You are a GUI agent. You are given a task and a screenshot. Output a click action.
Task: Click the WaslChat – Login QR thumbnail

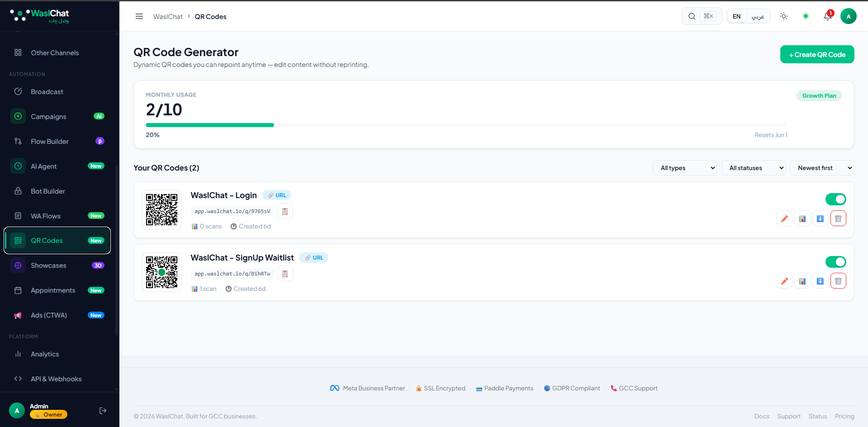click(x=162, y=210)
